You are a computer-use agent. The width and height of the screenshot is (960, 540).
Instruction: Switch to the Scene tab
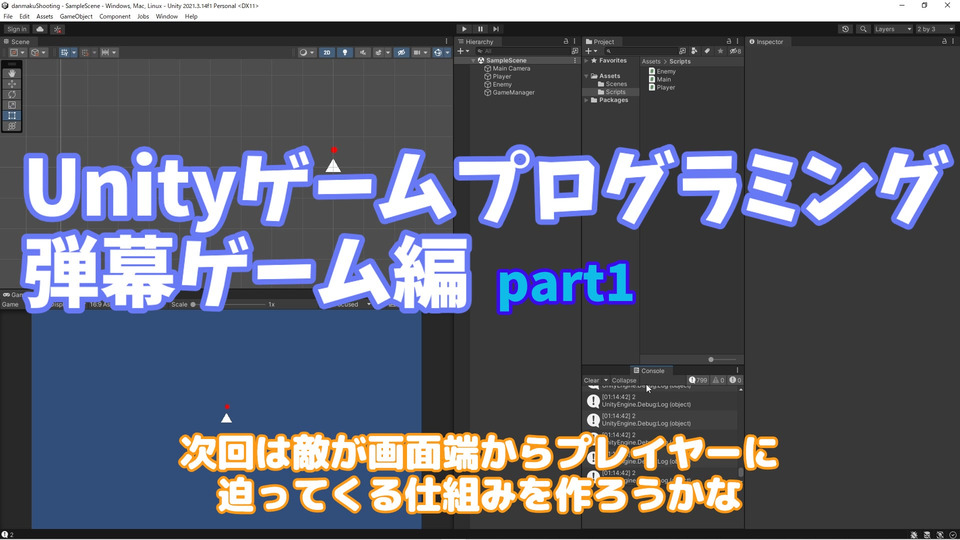17,42
